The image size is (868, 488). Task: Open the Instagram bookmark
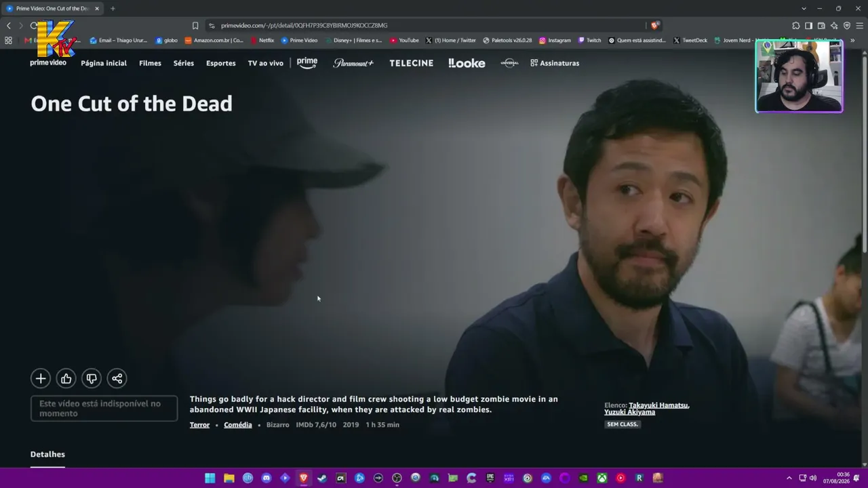pyautogui.click(x=555, y=41)
